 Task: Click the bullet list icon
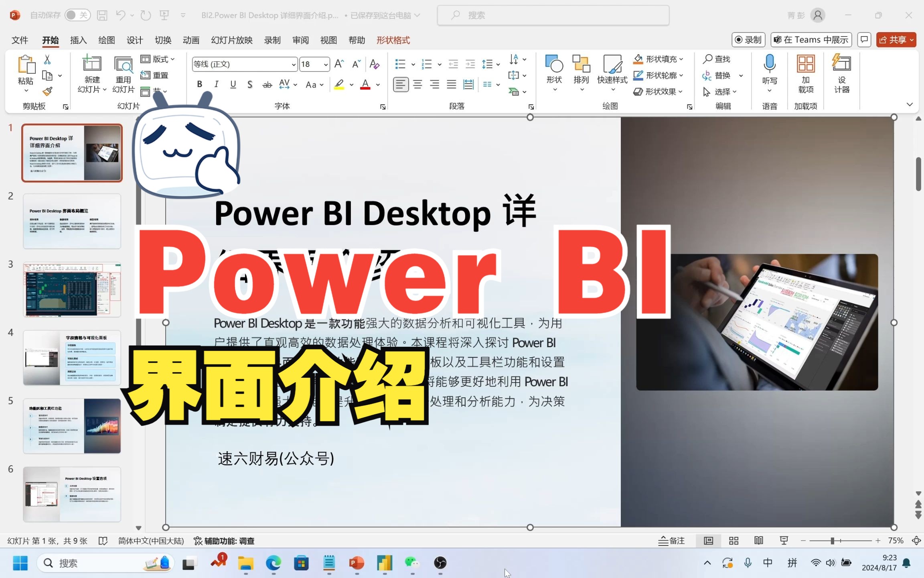pos(400,64)
